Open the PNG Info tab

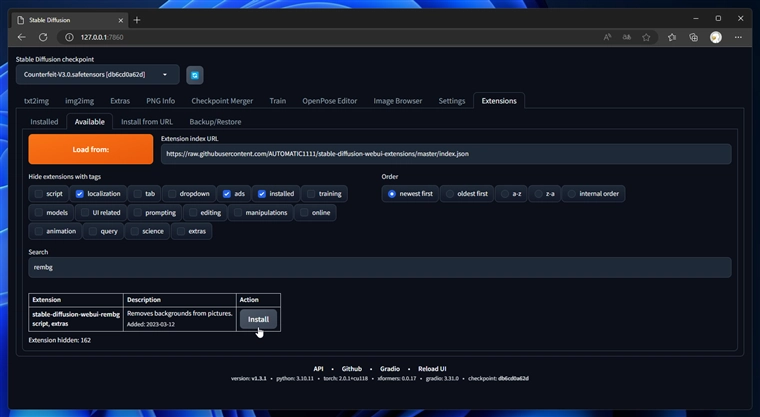[x=160, y=101]
